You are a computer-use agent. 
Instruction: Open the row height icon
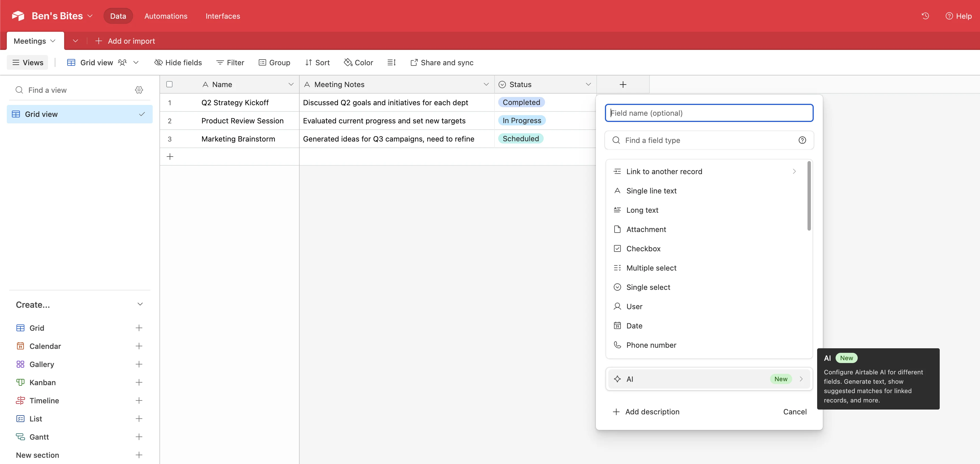(x=392, y=62)
